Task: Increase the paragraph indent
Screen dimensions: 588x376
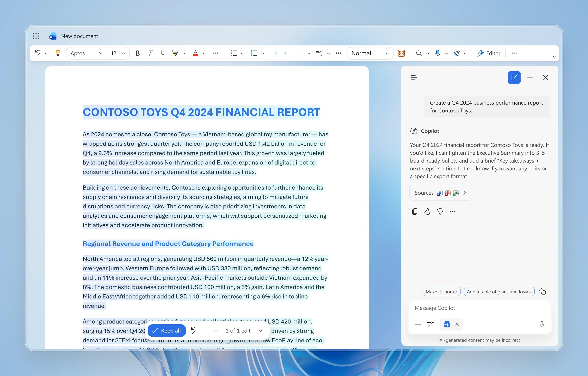Action: pos(287,53)
